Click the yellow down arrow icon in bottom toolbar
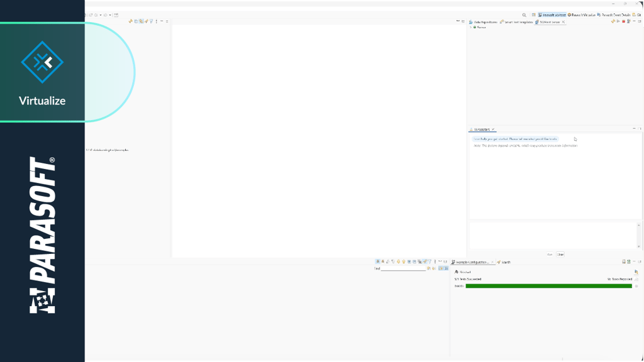Viewport: 644px width, 362px height. [398, 261]
